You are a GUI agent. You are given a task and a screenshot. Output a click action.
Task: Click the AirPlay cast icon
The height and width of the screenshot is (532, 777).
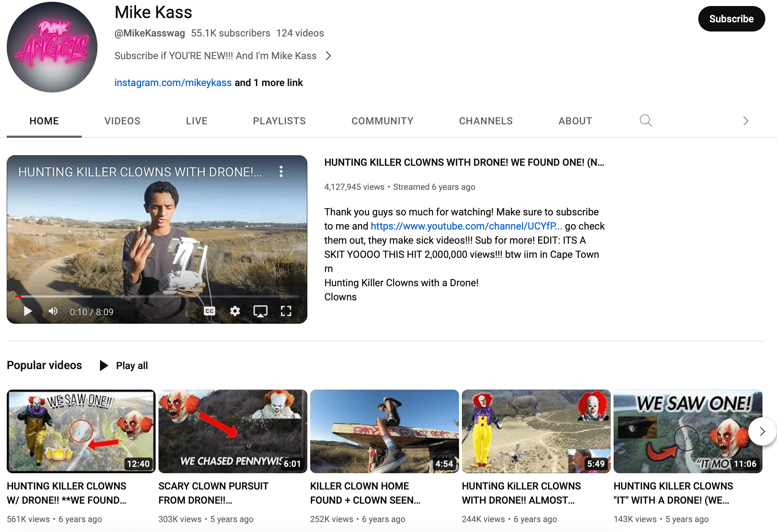click(x=260, y=311)
